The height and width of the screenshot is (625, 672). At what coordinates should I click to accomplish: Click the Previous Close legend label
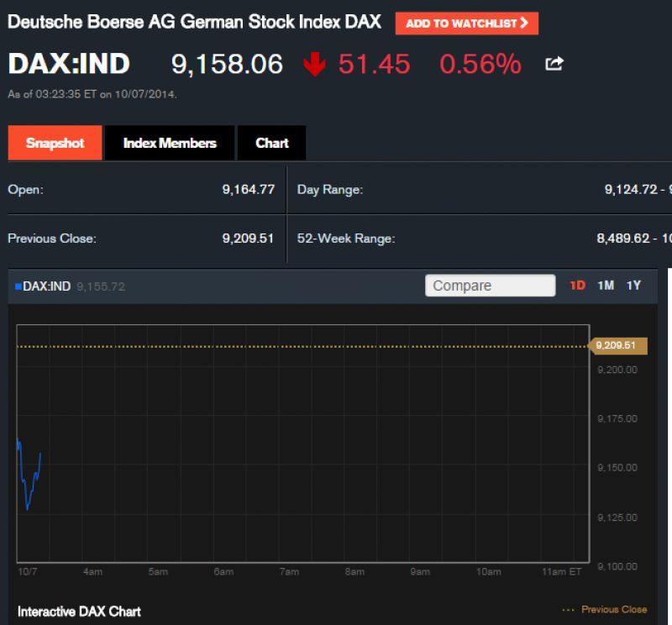(x=614, y=610)
